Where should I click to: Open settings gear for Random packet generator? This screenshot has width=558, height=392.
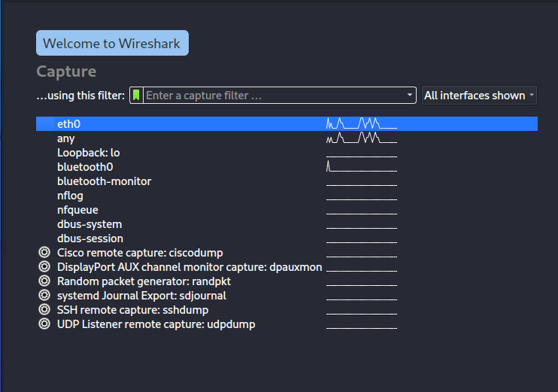[44, 281]
